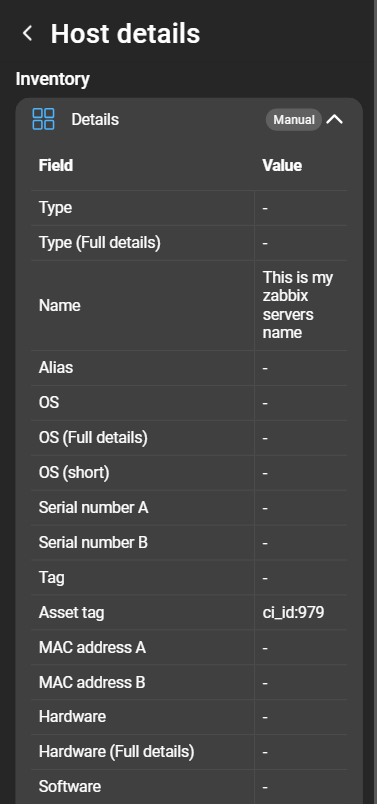Click the Inventory heading
This screenshot has width=377, height=804.
click(x=52, y=79)
